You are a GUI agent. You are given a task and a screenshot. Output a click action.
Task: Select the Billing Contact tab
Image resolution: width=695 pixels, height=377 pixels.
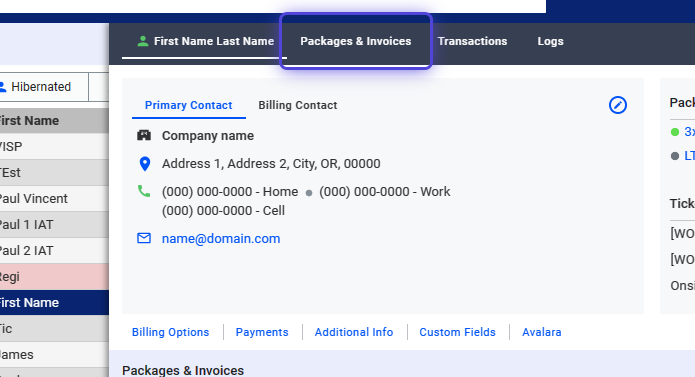pos(298,105)
